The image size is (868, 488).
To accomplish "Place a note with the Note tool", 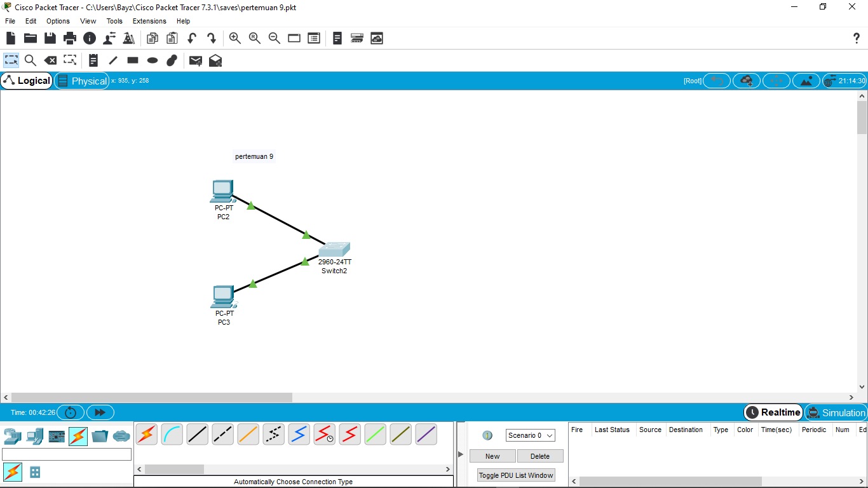I will [x=93, y=60].
